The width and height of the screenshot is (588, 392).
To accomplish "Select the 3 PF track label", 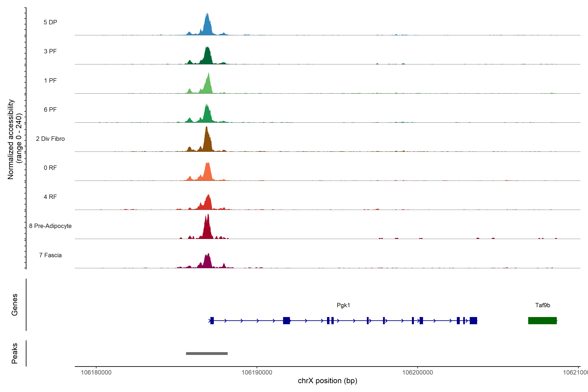I will tap(50, 51).
